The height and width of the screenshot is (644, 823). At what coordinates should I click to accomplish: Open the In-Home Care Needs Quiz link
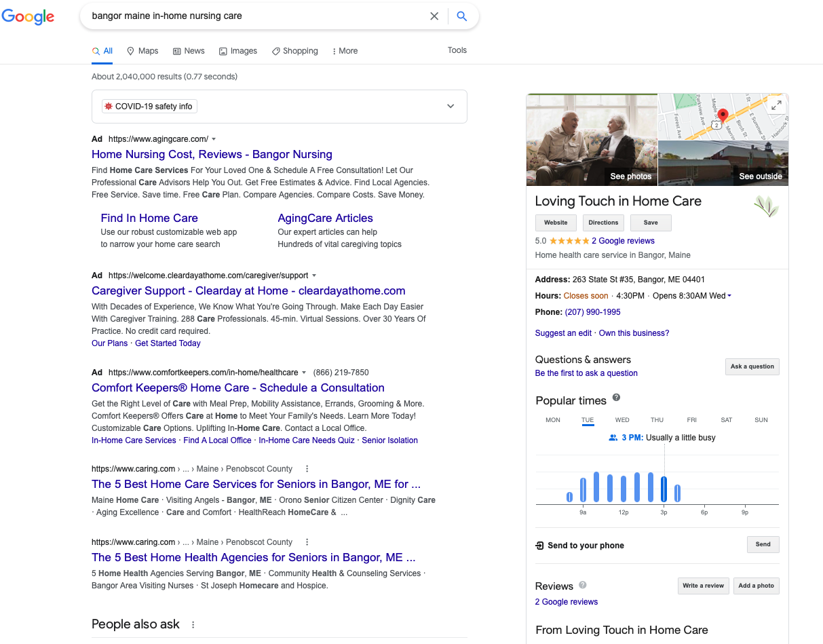(x=307, y=440)
